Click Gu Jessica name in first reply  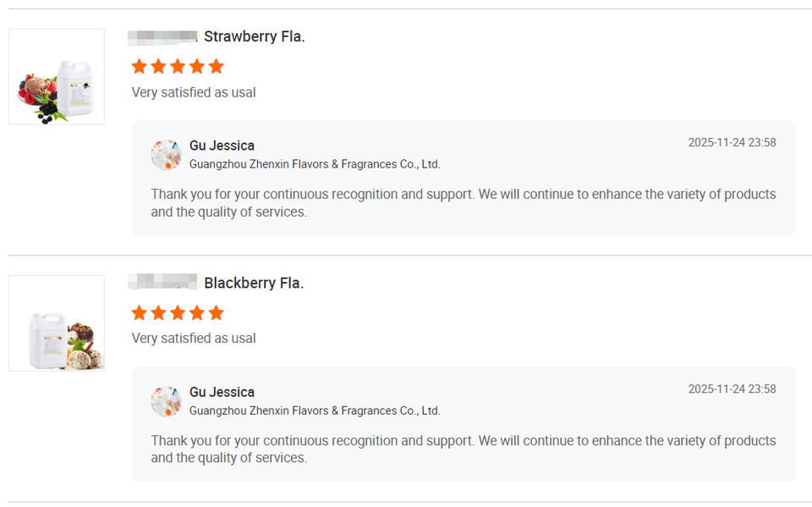pos(222,146)
